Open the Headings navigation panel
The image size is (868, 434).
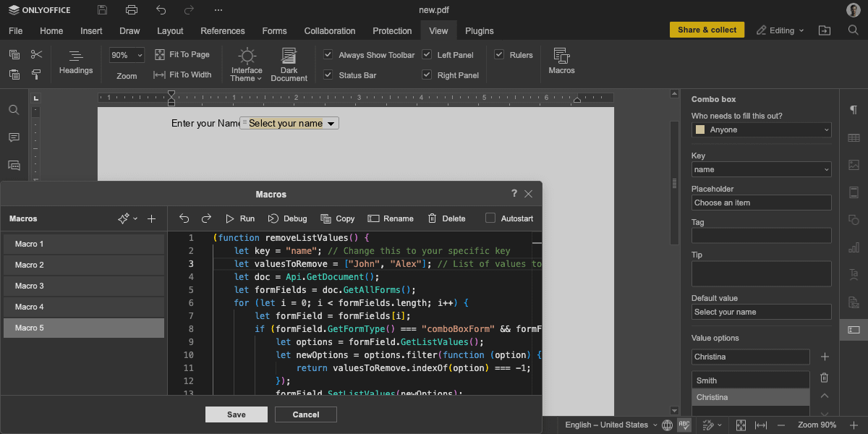[x=76, y=62]
